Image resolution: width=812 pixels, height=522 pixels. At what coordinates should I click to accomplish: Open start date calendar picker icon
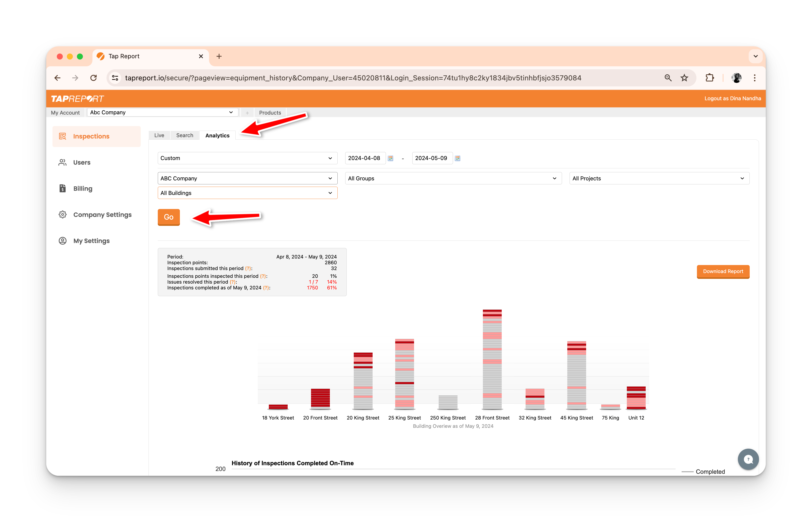click(x=390, y=158)
